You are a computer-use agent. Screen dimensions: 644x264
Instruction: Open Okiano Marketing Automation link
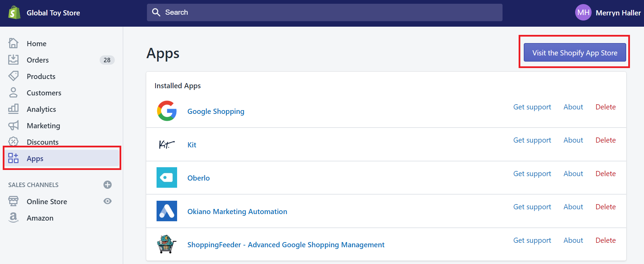click(x=237, y=211)
